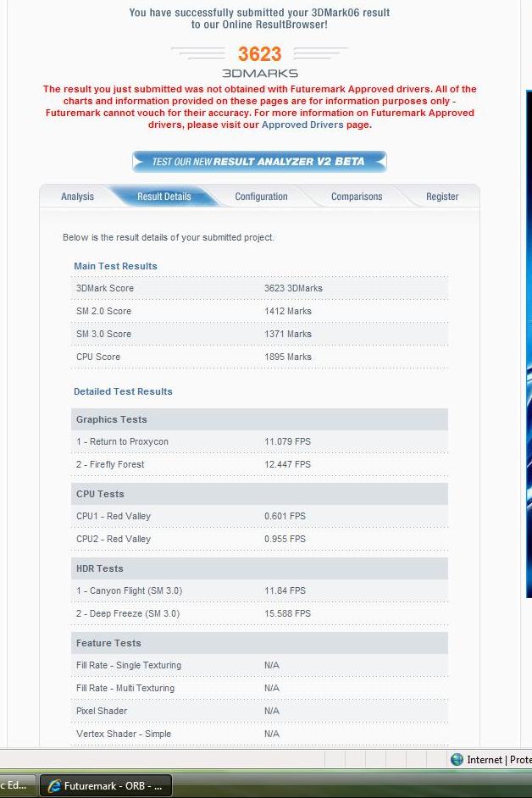Viewport: 532px width, 798px height.
Task: Click the 12.447 FPS value
Action: (287, 464)
